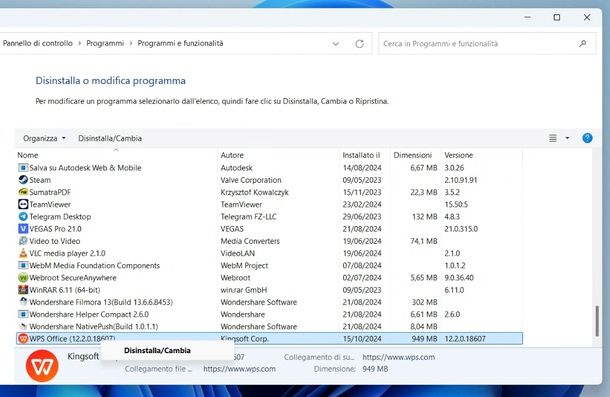Open https://www.wps.com help file link
Viewport: 610px width, 397px height.
(x=239, y=369)
